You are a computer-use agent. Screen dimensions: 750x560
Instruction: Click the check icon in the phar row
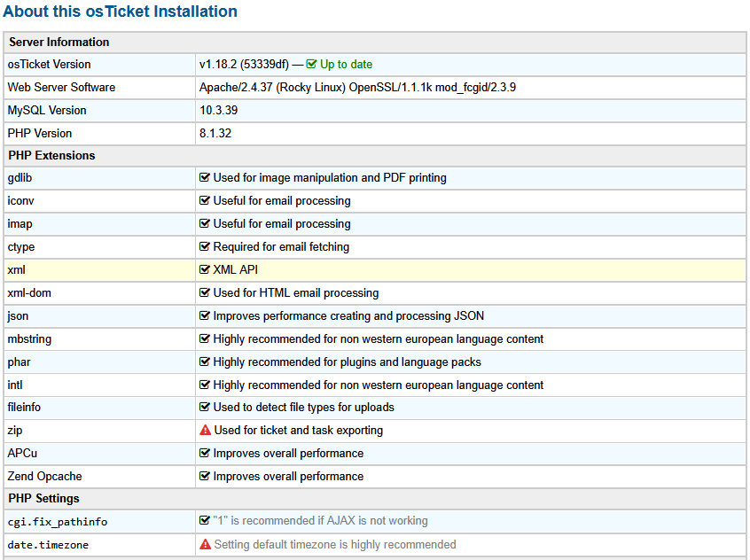click(205, 362)
